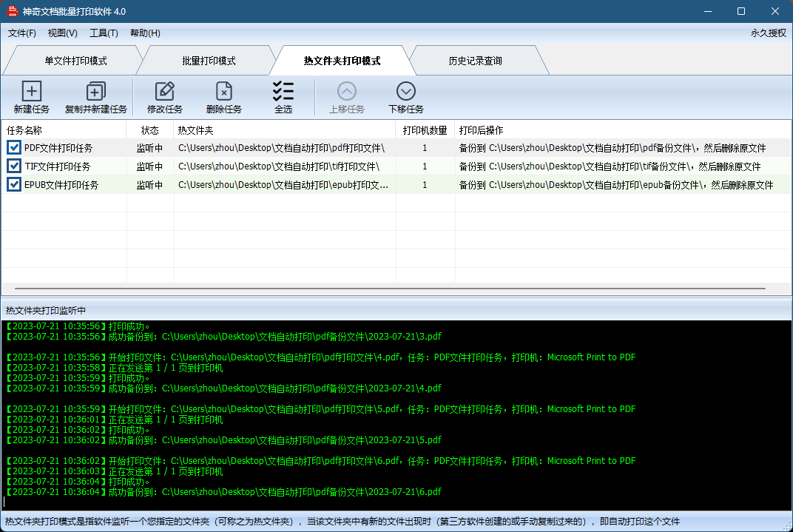The image size is (793, 532).
Task: Click the application icon in the title bar
Action: pyautogui.click(x=11, y=11)
